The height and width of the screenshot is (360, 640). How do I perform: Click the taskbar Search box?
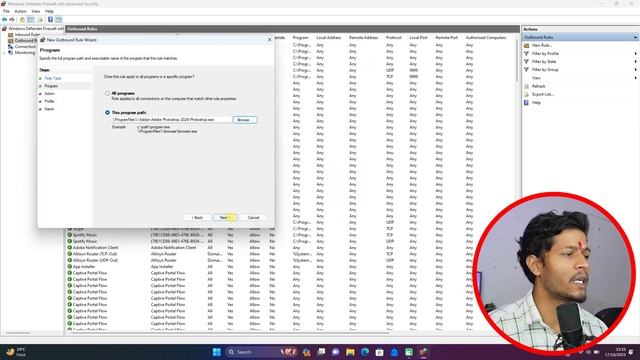pyautogui.click(x=261, y=352)
